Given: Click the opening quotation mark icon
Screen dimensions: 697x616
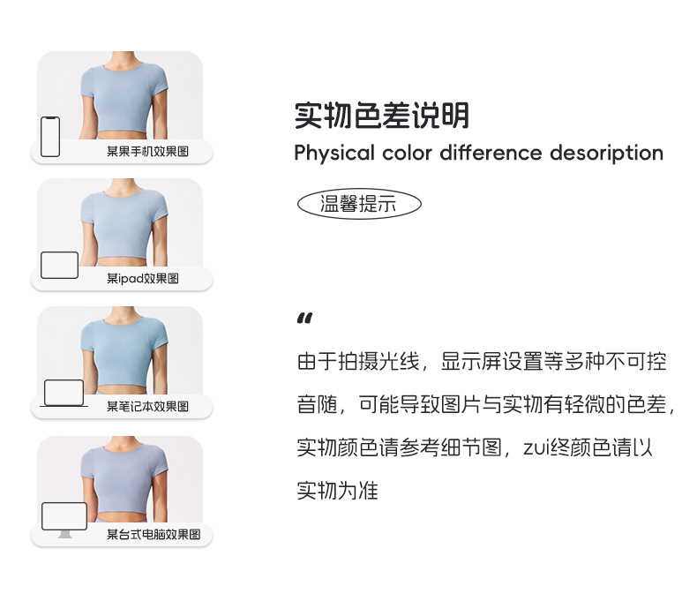Looking at the screenshot, I should click(x=305, y=318).
